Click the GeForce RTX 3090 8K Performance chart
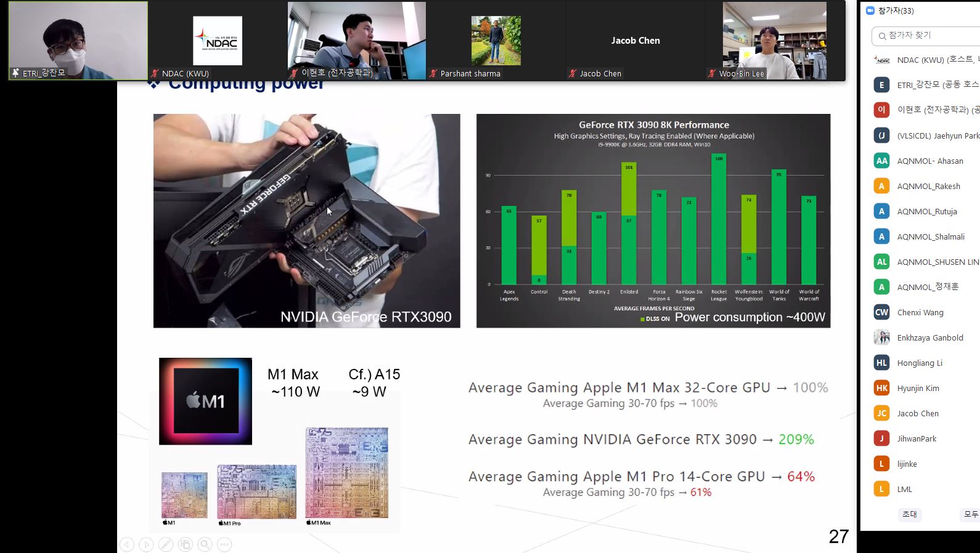This screenshot has width=980, height=553. tap(653, 220)
